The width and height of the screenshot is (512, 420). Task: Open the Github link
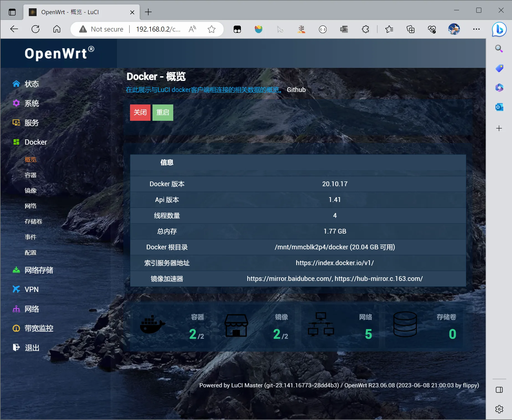coord(296,90)
